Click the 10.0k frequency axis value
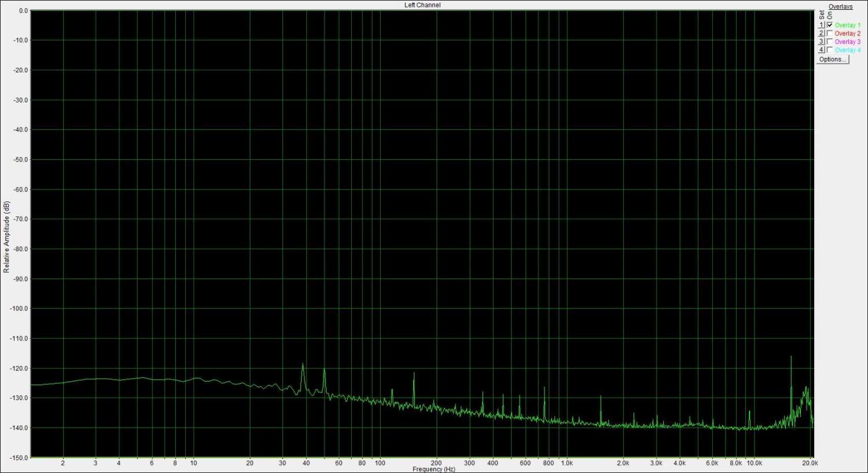The width and height of the screenshot is (868, 473). pyautogui.click(x=754, y=463)
